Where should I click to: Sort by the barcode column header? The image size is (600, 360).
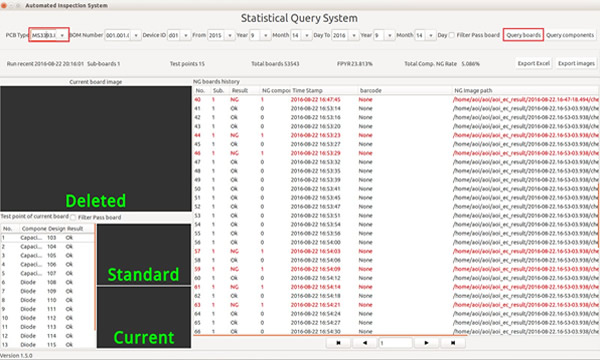coord(404,91)
